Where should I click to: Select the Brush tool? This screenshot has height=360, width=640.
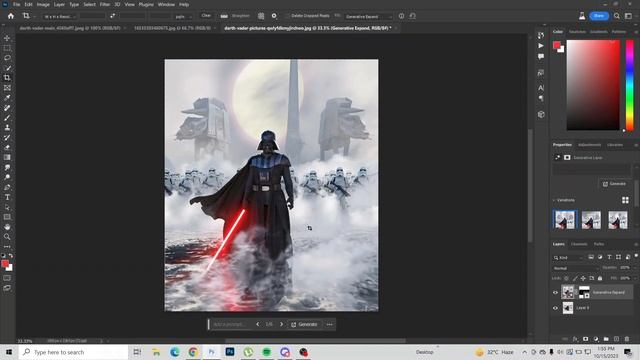click(7, 118)
